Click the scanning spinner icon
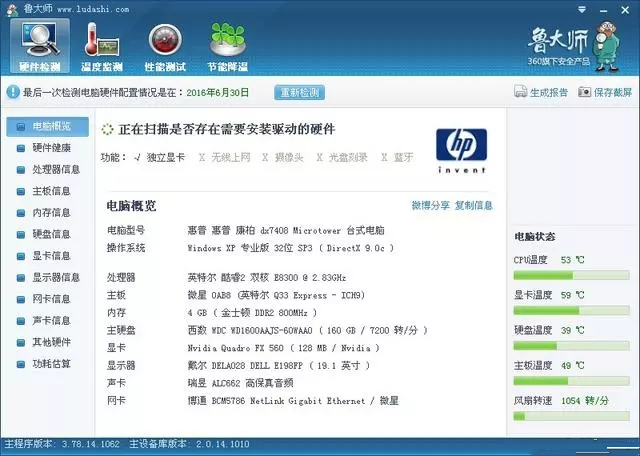Viewport: 640px width, 456px height. [x=107, y=129]
